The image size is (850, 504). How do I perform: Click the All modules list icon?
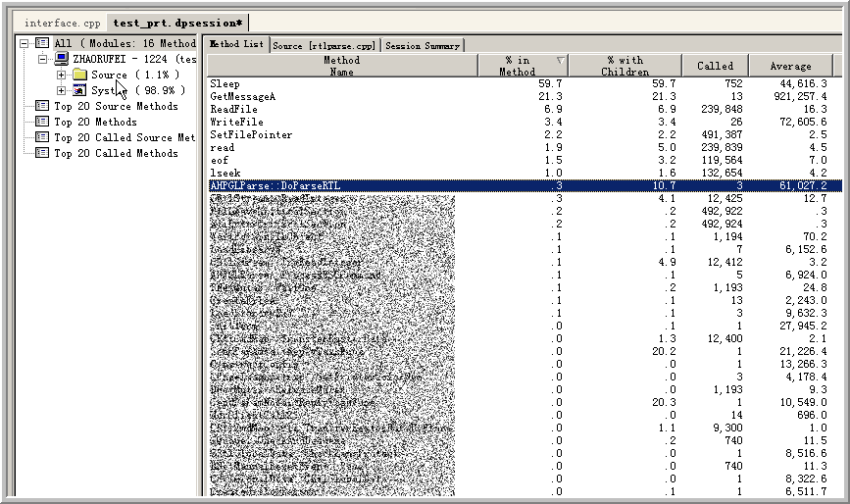tap(42, 43)
